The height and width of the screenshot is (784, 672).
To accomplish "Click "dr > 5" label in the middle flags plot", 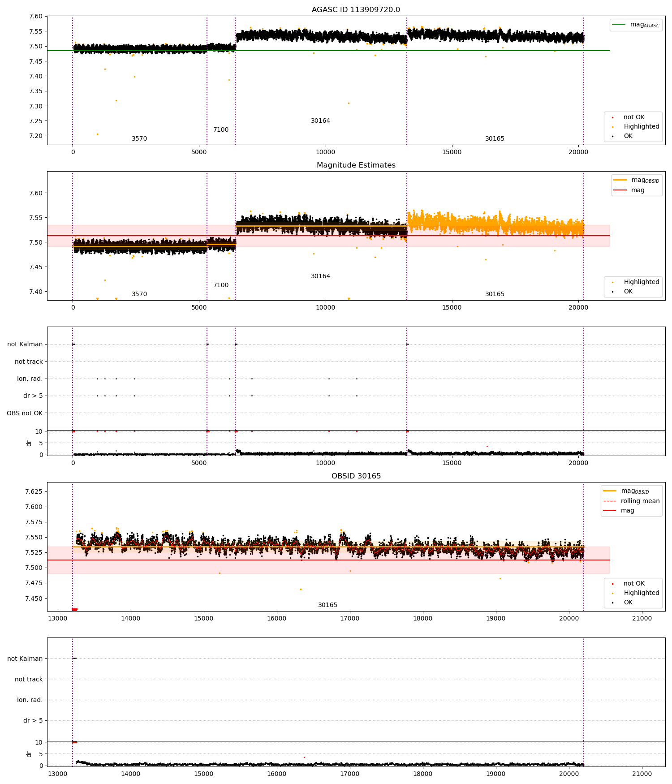I will pos(33,396).
